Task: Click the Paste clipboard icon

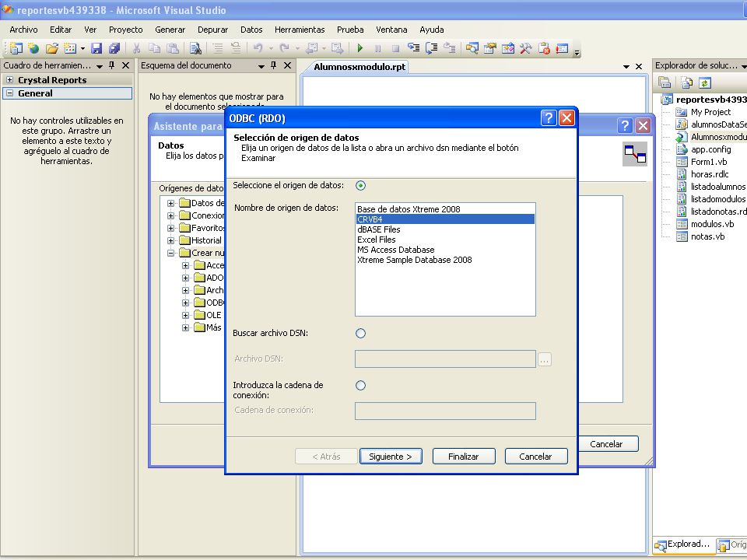Action: (173, 48)
